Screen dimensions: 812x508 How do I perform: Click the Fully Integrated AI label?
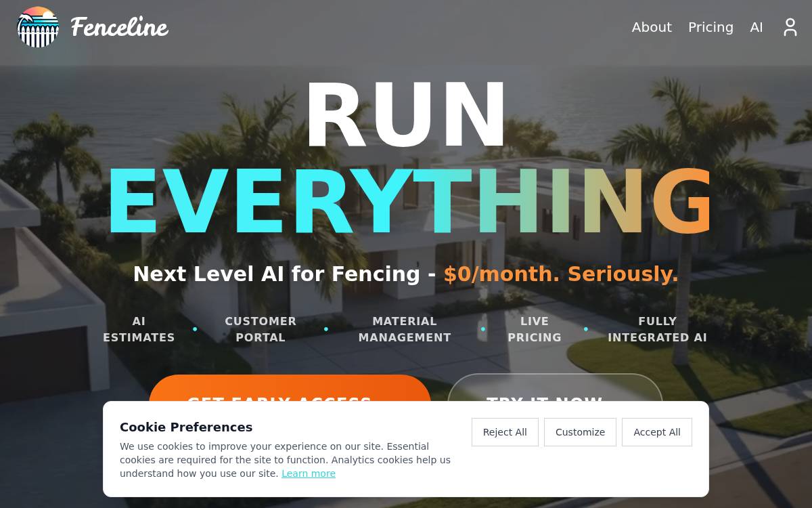point(657,329)
